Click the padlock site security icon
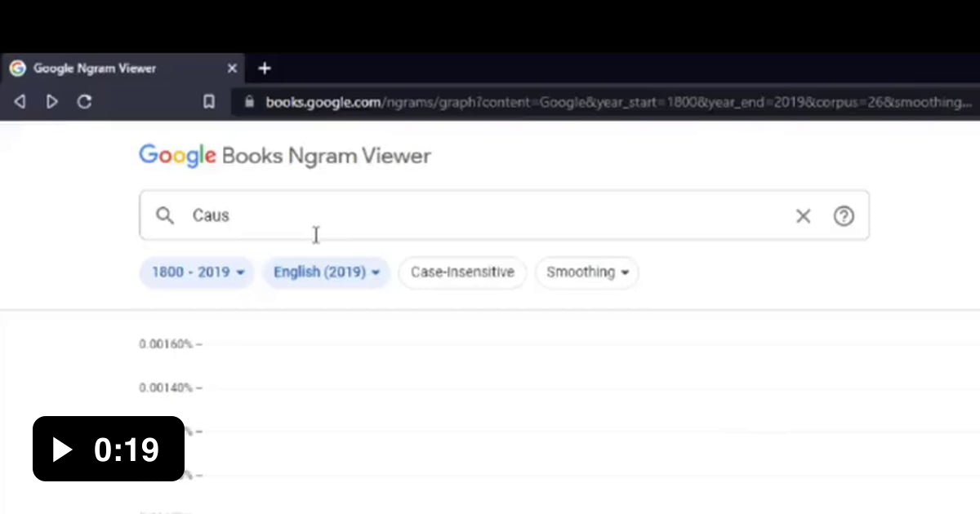The height and width of the screenshot is (514, 980). 250,102
